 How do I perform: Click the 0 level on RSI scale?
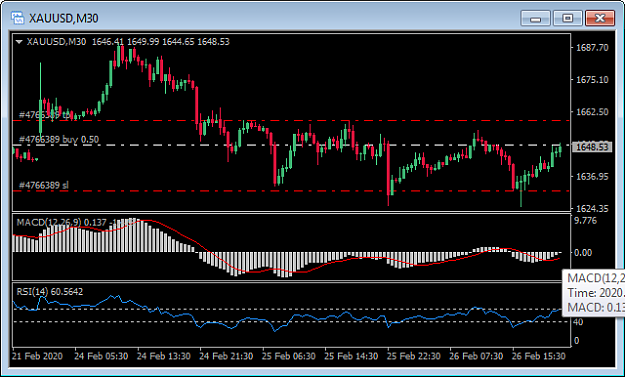click(576, 341)
